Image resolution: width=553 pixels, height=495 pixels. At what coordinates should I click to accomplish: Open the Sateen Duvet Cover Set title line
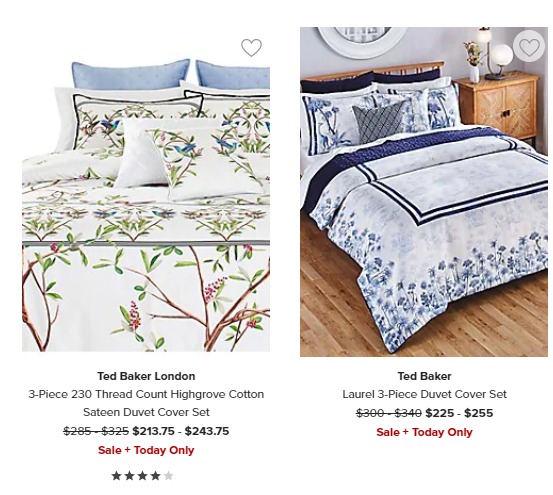[146, 412]
